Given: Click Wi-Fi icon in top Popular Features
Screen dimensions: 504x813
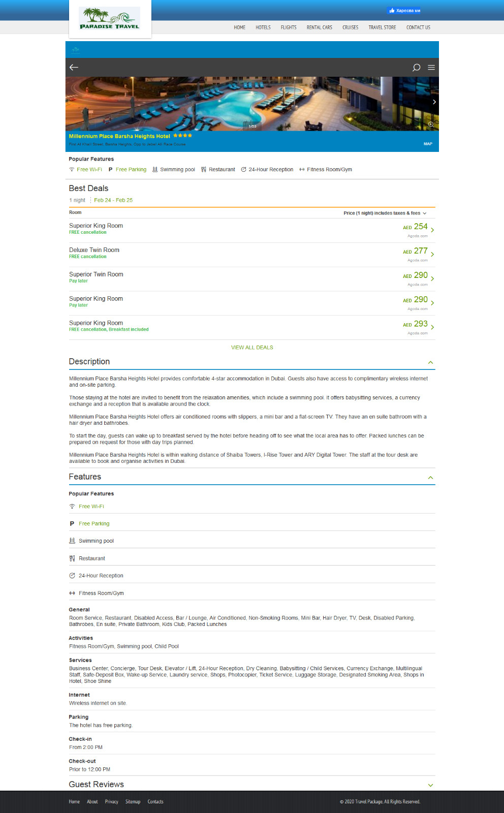Looking at the screenshot, I should (72, 170).
